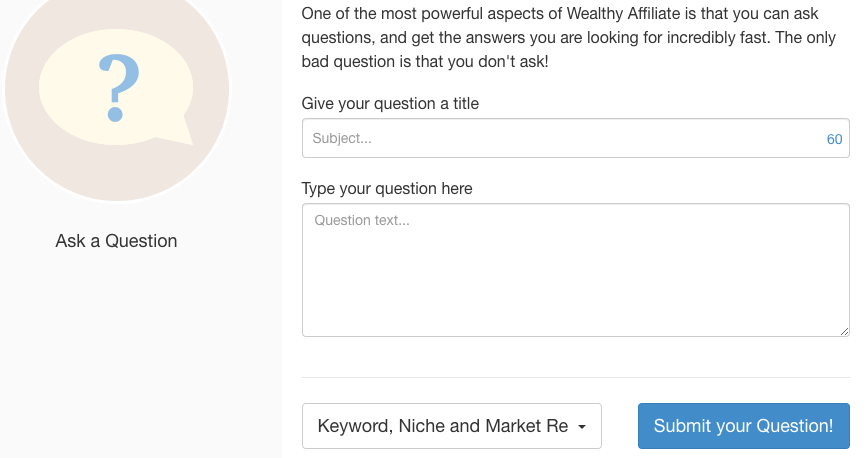Image resolution: width=868 pixels, height=458 pixels.
Task: Click the Subject... placeholder text
Action: pos(342,138)
